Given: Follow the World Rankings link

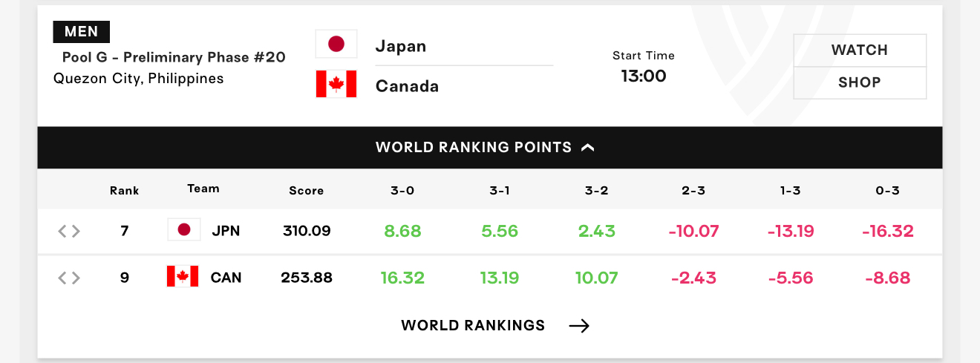Looking at the screenshot, I should click(473, 325).
